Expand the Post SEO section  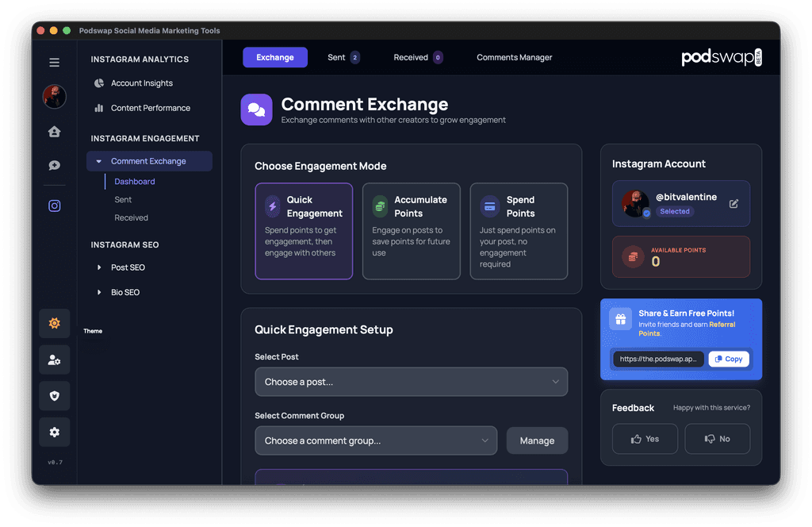121,267
